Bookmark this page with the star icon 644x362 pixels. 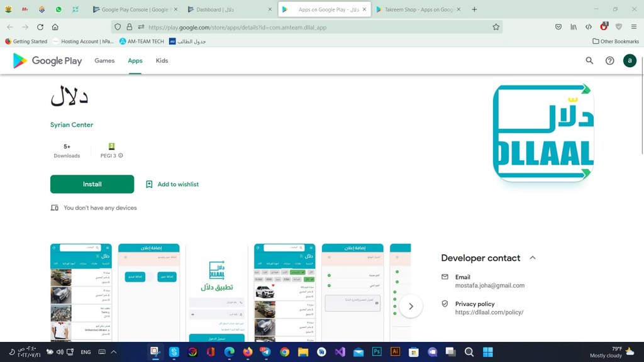click(x=496, y=27)
